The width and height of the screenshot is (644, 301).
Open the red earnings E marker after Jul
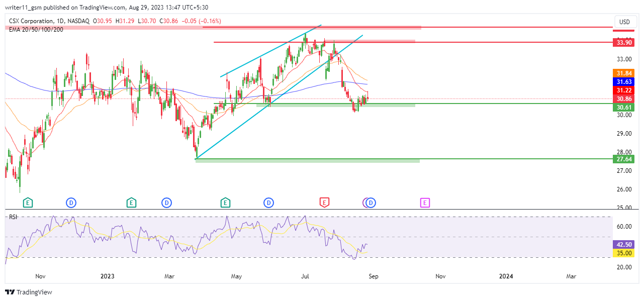point(325,203)
